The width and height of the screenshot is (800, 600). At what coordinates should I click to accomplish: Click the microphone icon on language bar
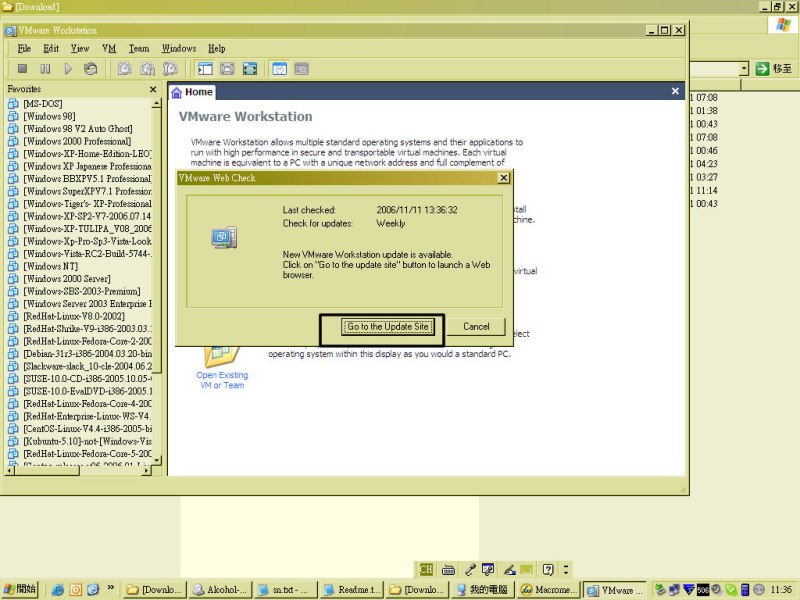[x=470, y=569]
